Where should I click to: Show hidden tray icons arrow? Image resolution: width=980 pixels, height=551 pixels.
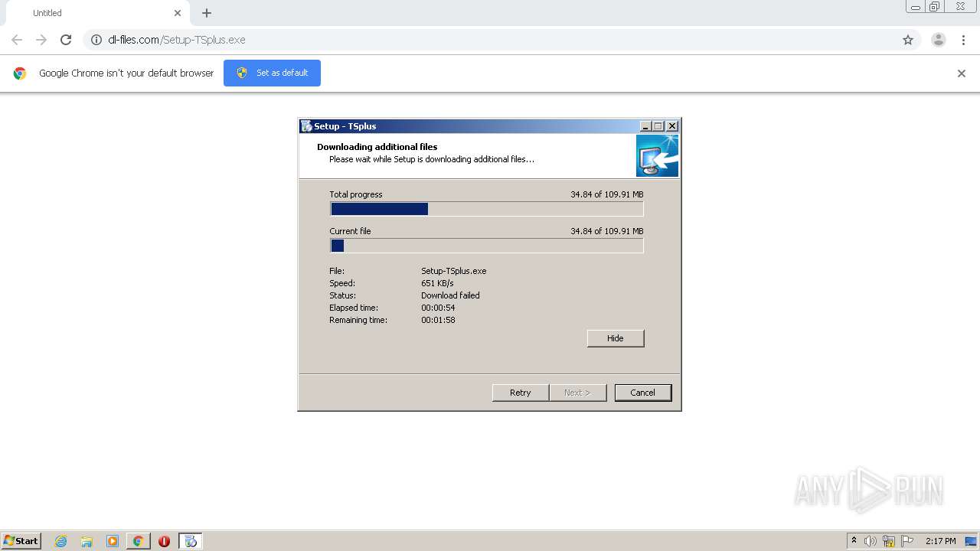pos(854,541)
